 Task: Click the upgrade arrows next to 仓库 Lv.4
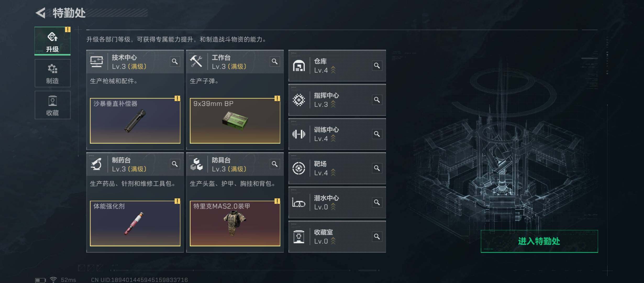pos(333,70)
